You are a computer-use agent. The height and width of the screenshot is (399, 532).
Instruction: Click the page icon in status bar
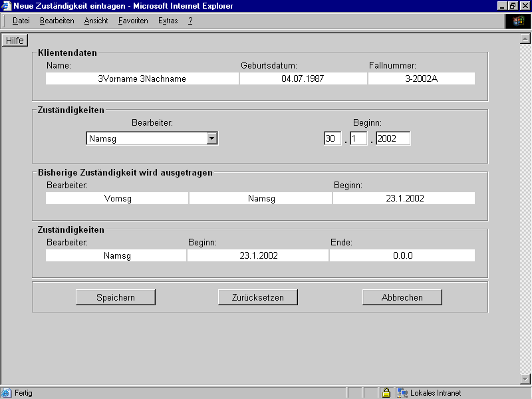(x=7, y=393)
